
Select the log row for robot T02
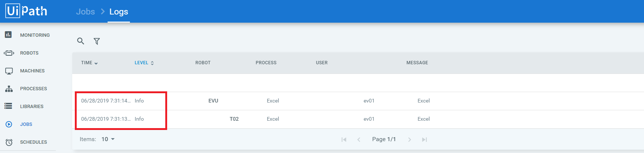234,119
